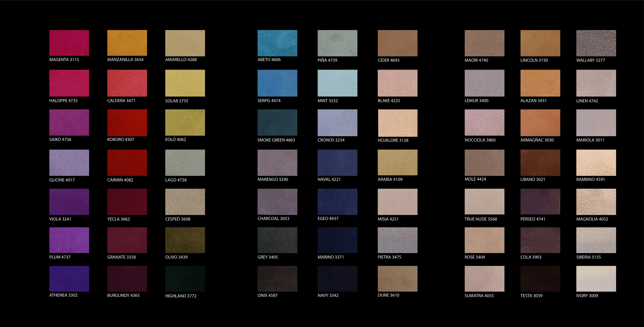Click the SMOKE GREEN 4663 swatch
The height and width of the screenshot is (327, 644).
pos(277,122)
